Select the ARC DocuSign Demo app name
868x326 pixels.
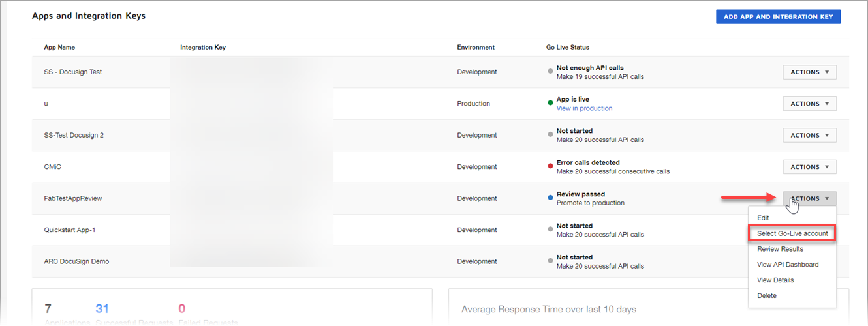[77, 261]
